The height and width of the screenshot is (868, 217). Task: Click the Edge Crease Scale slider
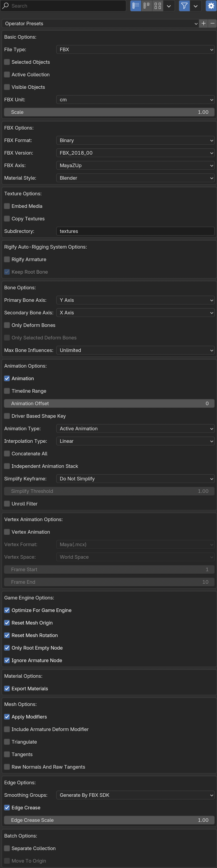pyautogui.click(x=109, y=820)
